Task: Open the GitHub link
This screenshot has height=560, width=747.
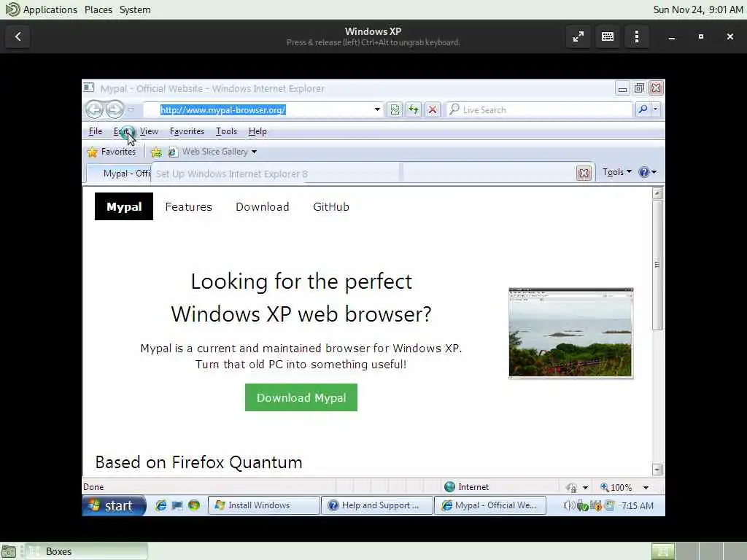Action: (331, 206)
